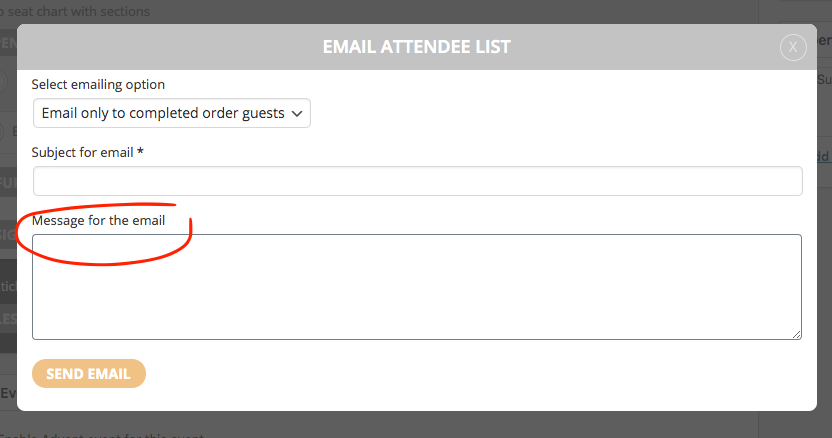
Task: Click the Message for the email label
Action: [x=98, y=220]
